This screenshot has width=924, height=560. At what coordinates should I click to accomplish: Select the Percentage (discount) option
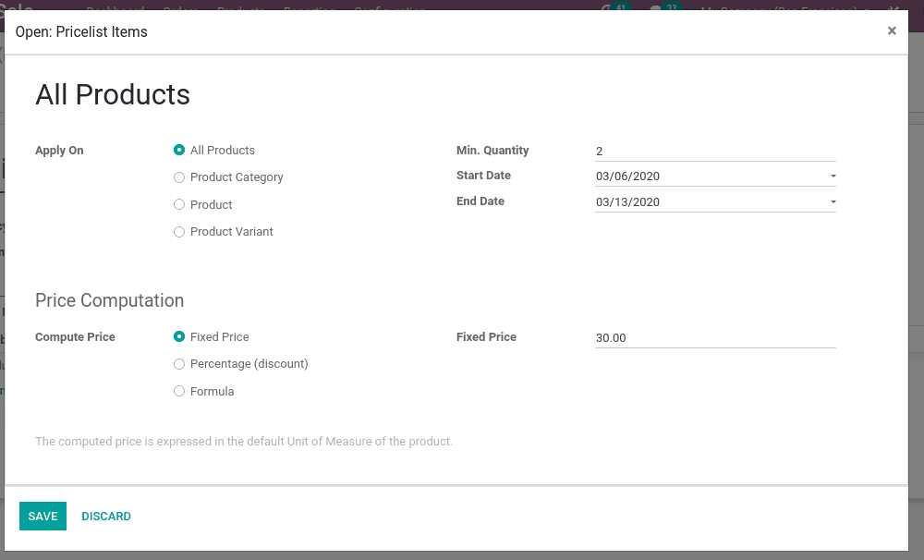click(x=179, y=364)
